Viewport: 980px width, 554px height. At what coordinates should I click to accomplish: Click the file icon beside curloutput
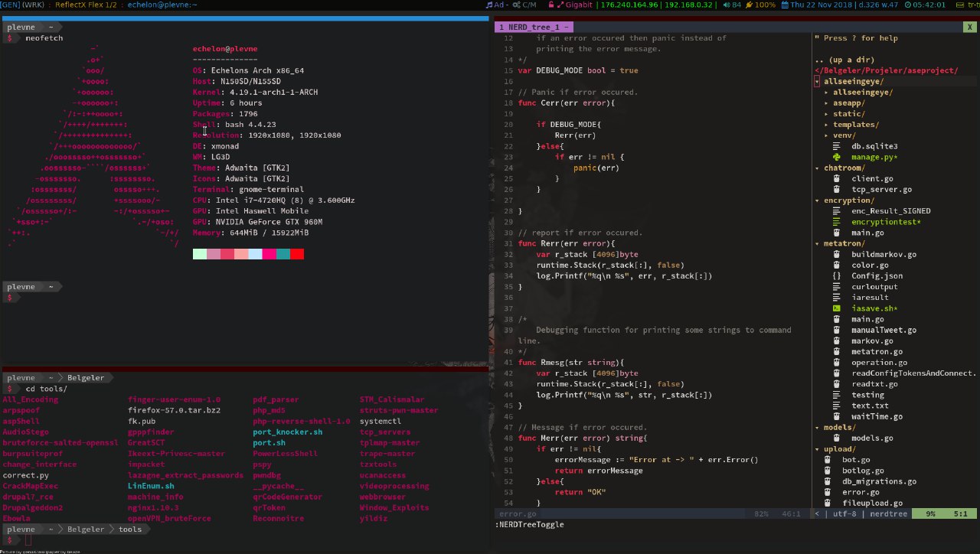click(837, 287)
